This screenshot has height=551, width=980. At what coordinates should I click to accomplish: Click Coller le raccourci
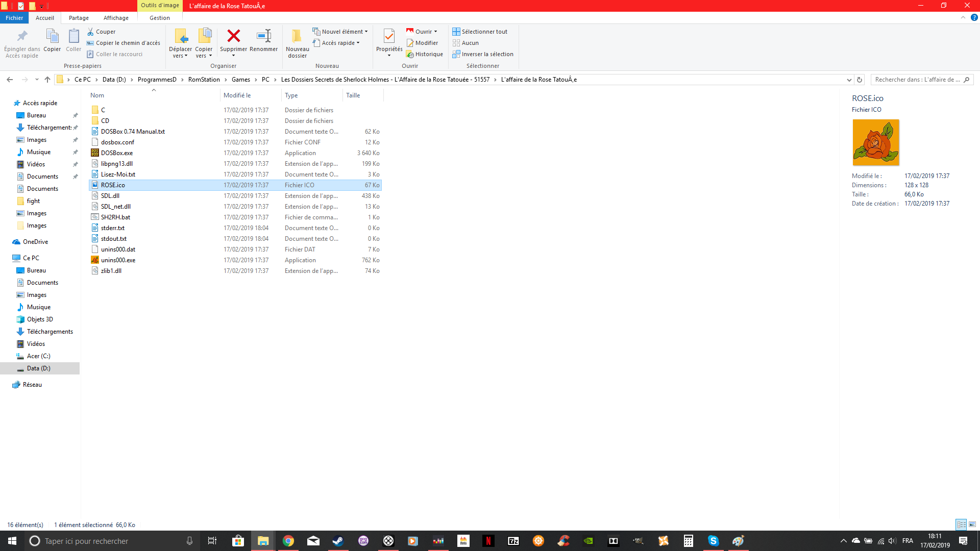115,54
